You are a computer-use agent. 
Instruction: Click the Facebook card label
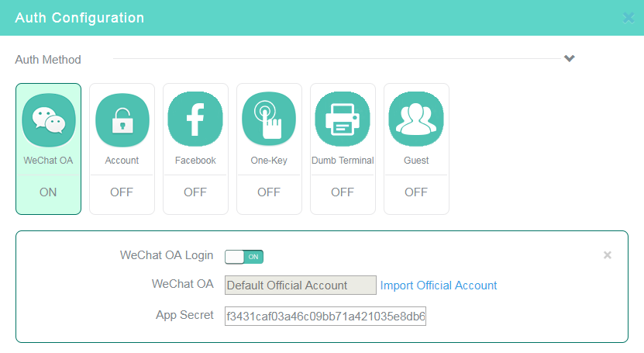tap(195, 161)
